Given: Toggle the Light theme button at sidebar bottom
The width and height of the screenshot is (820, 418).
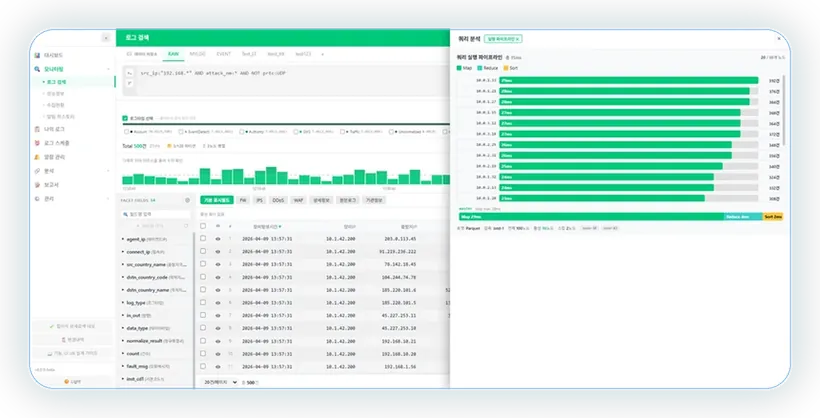Looking at the screenshot, I should [x=73, y=382].
